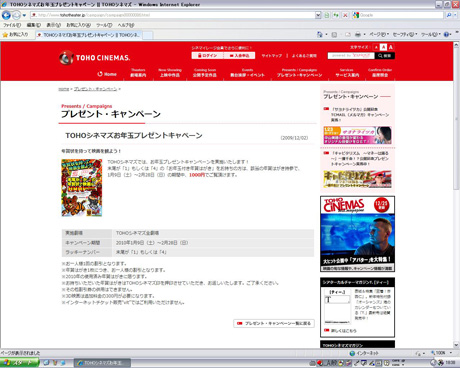Open the 公開予定作品 Coming Soon navigation item
This screenshot has width=460, height=368.
pyautogui.click(x=205, y=73)
